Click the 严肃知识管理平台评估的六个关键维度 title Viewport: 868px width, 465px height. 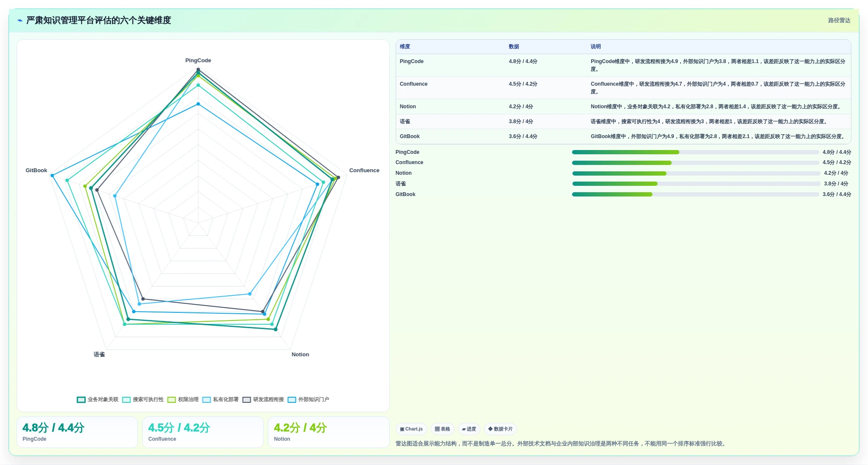click(98, 20)
